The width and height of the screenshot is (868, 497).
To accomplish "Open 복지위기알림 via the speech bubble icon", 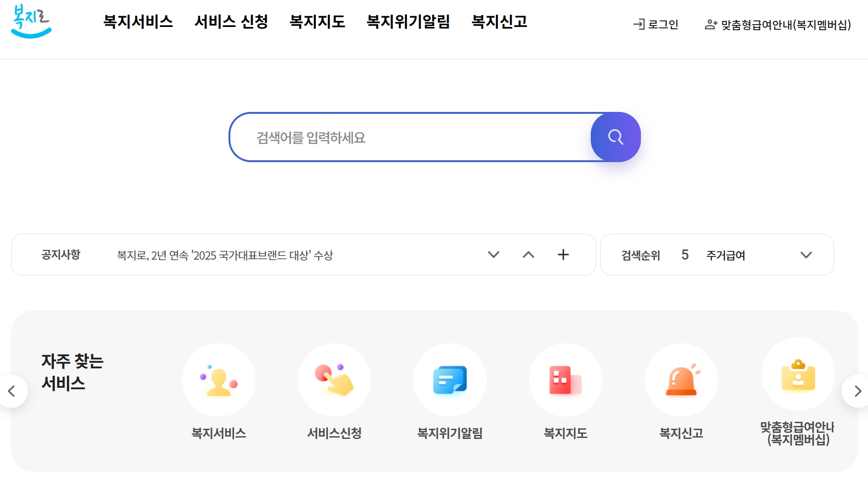I will click(450, 379).
